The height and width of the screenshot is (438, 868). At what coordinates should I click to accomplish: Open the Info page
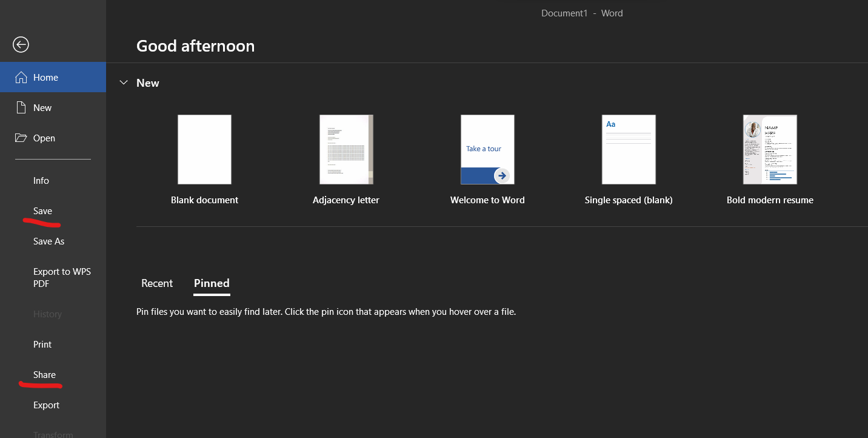[41, 181]
